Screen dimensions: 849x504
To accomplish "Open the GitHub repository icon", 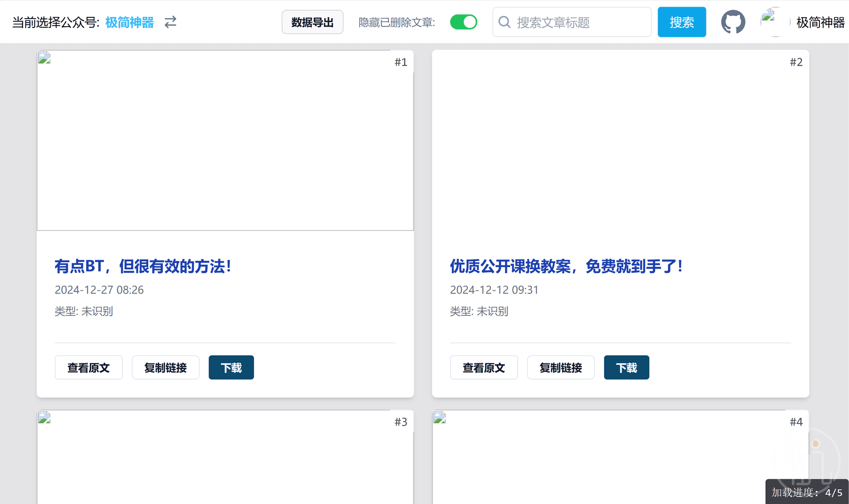I will click(733, 22).
